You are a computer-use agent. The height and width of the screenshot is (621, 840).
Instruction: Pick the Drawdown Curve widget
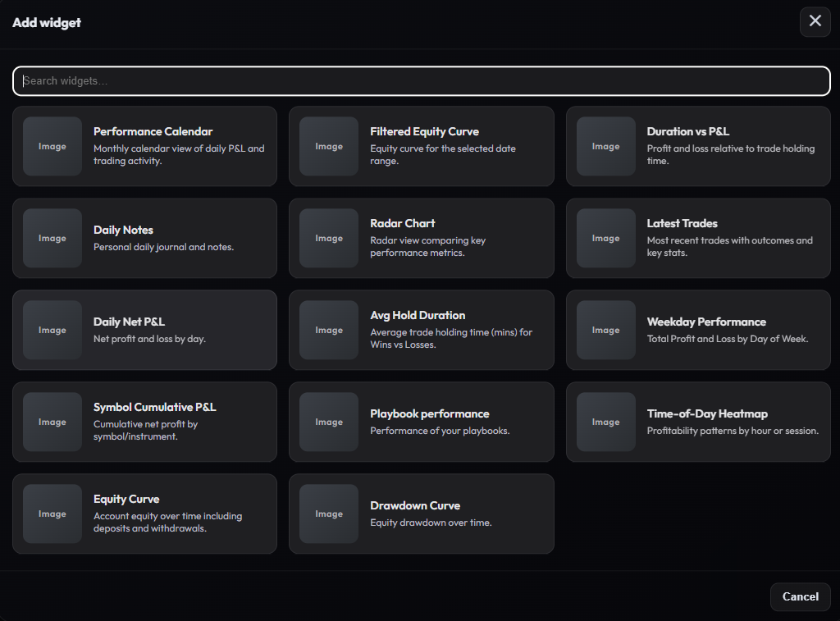(x=421, y=514)
